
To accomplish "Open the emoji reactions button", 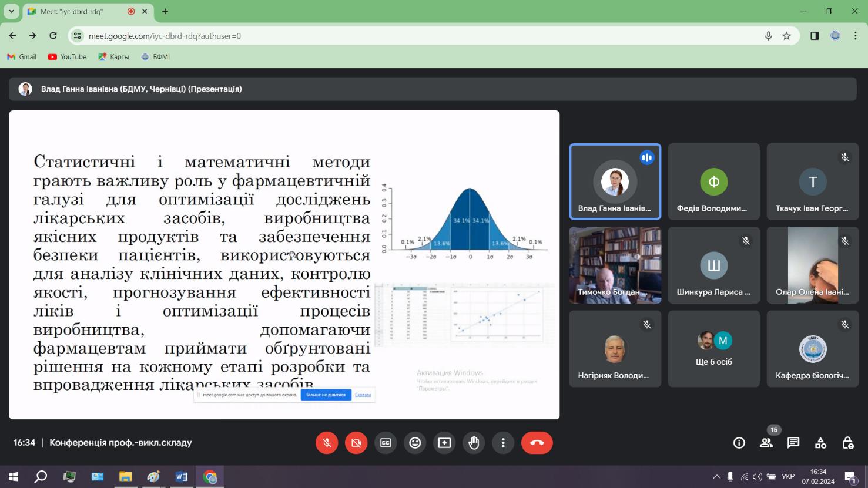I will (x=415, y=443).
